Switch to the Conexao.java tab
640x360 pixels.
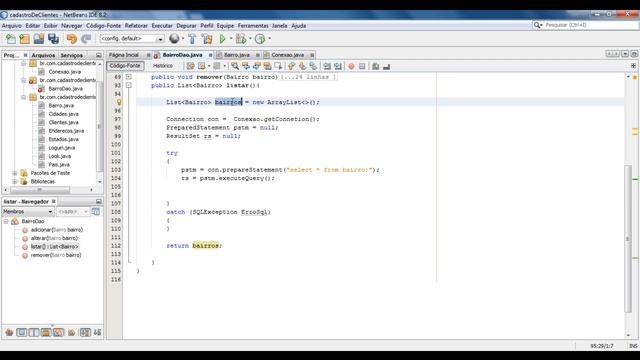coord(288,55)
